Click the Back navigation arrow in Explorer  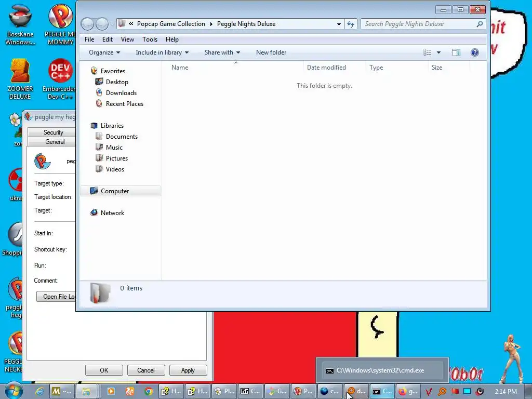pos(87,24)
